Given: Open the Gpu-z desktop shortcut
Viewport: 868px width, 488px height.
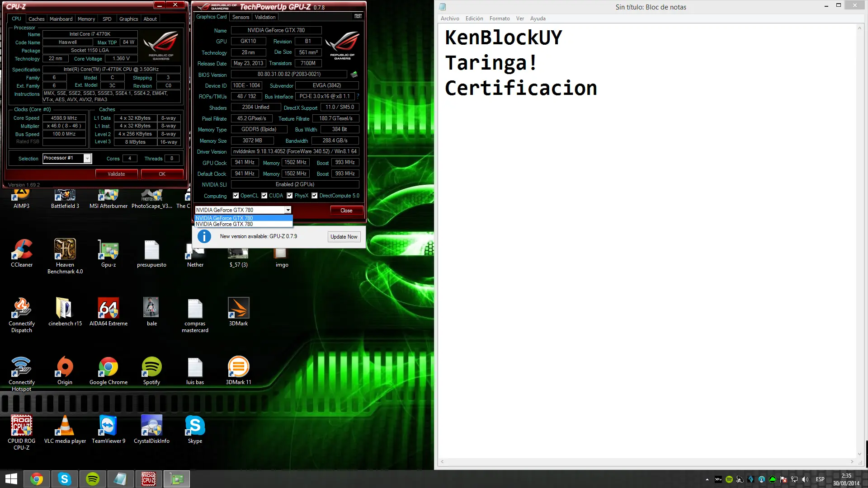Looking at the screenshot, I should 108,253.
